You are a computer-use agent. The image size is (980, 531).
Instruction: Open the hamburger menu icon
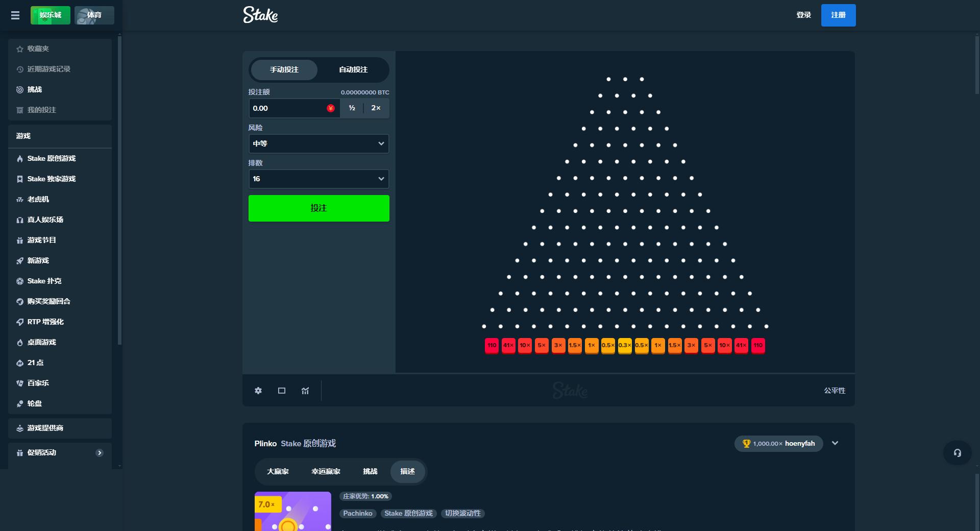point(15,15)
